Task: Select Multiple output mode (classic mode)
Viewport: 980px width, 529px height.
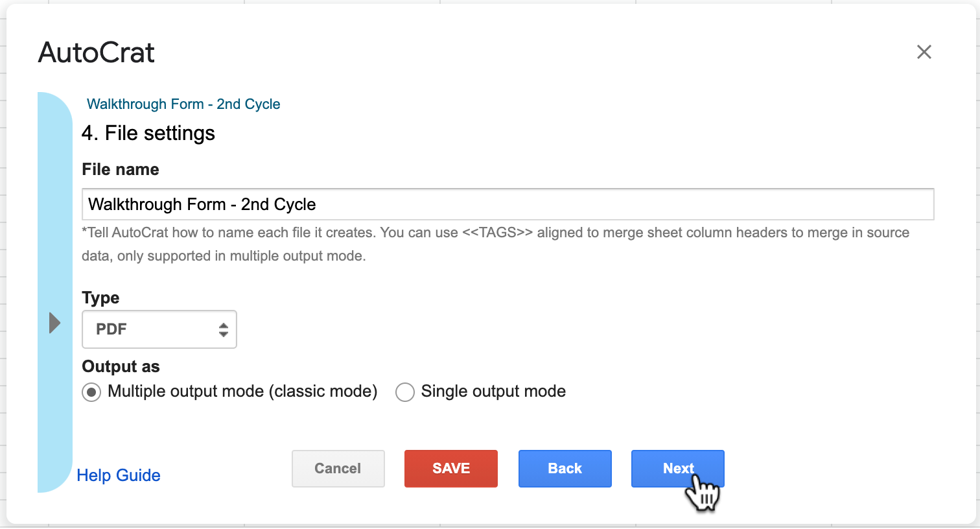Action: click(91, 392)
